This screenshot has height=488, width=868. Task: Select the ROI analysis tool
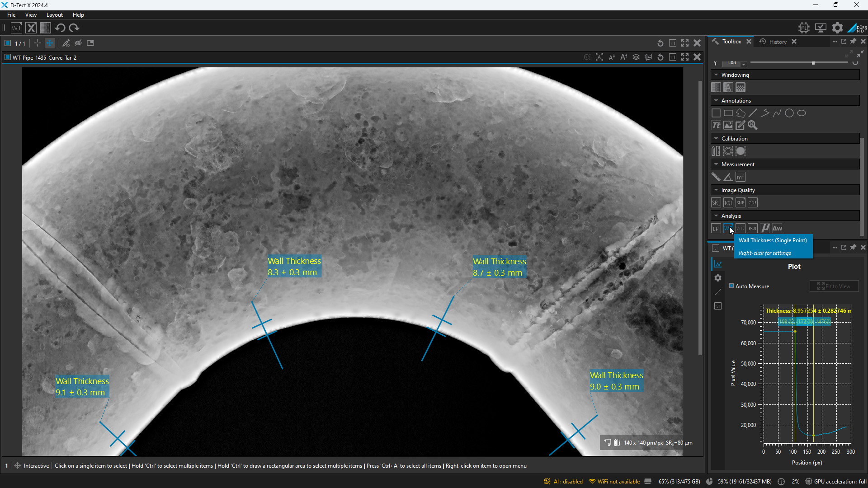point(752,229)
